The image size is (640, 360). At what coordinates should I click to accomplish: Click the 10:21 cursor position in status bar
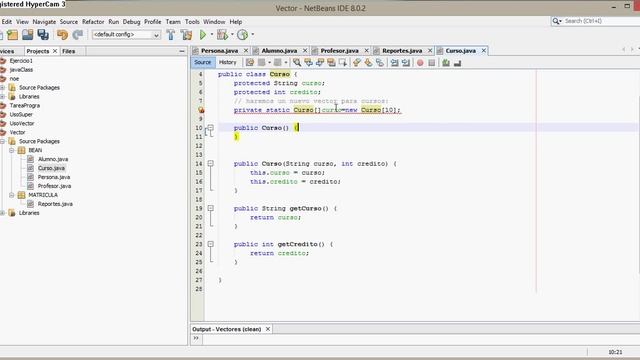tap(615, 352)
